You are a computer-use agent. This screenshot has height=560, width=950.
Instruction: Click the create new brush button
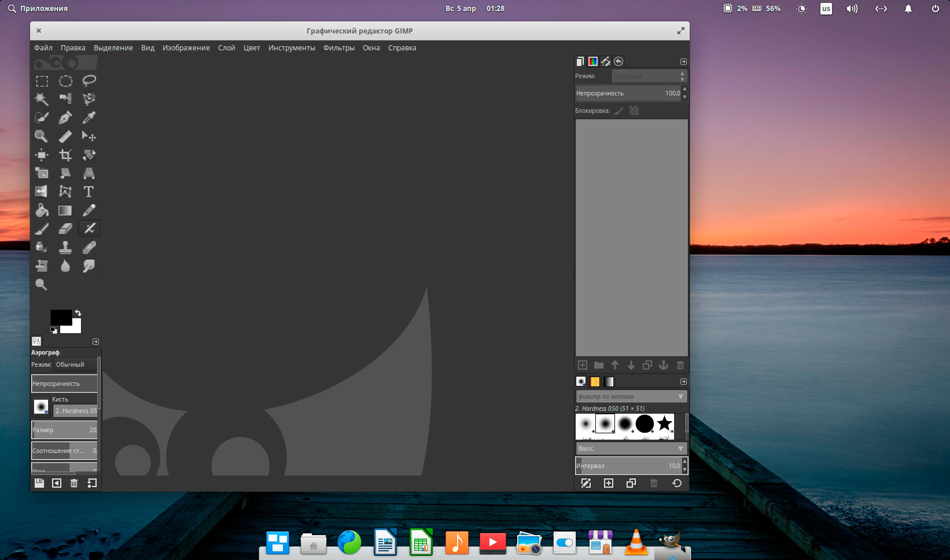pos(608,483)
